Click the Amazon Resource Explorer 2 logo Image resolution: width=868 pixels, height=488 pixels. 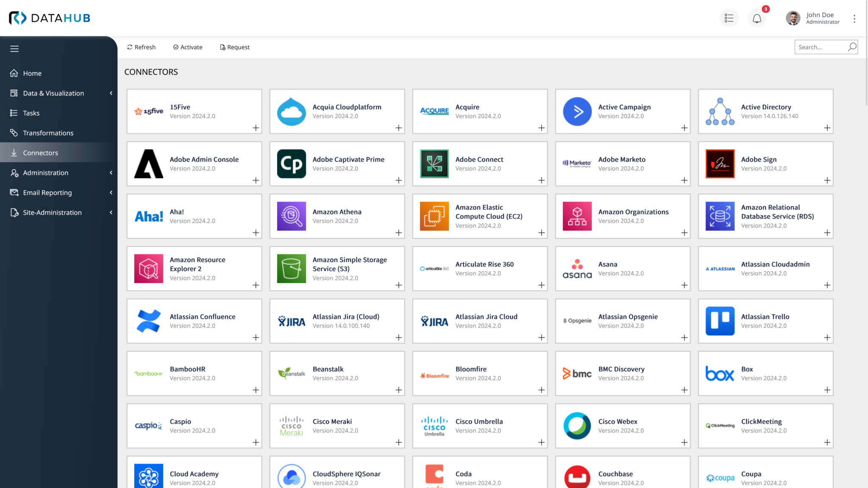(148, 269)
